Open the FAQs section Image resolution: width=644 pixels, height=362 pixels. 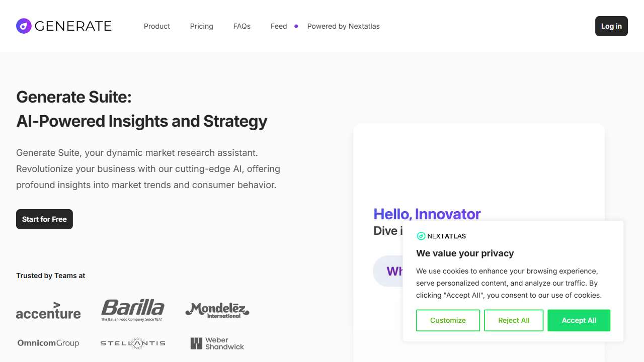click(x=242, y=26)
